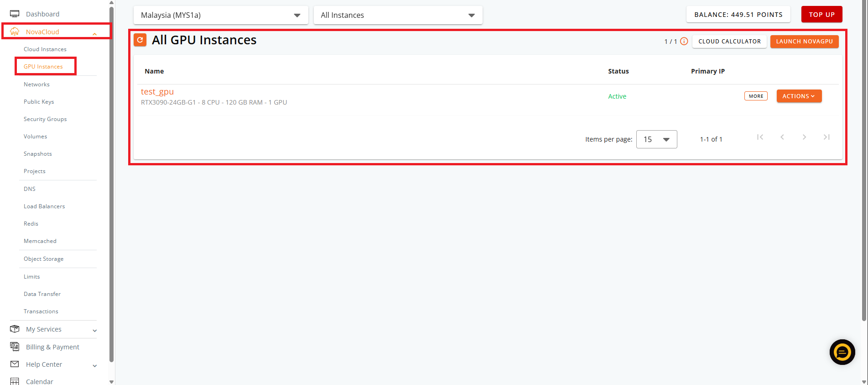868x385 pixels.
Task: Open Security Groups in sidebar
Action: click(45, 119)
